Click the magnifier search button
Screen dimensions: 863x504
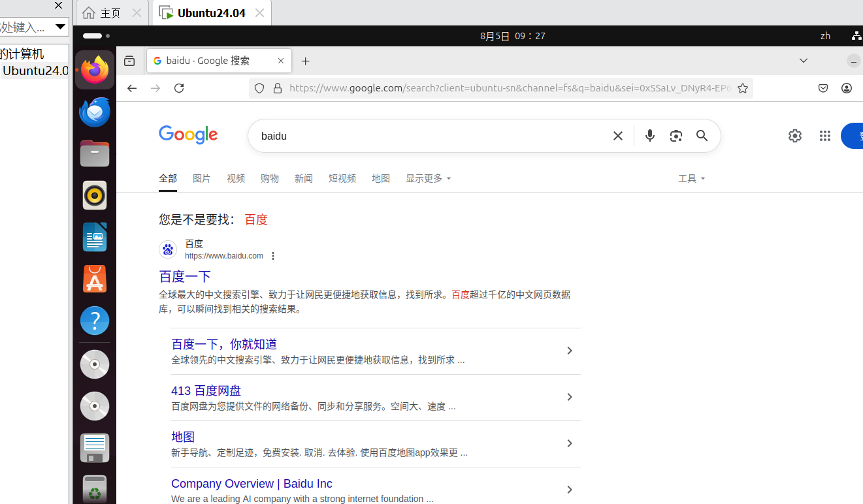702,136
